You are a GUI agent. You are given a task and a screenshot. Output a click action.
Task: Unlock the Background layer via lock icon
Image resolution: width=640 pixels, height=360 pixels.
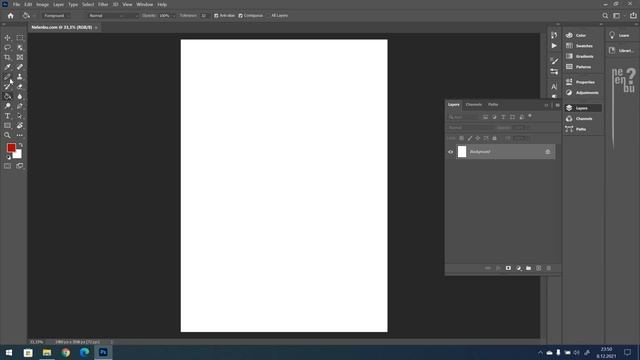click(548, 152)
